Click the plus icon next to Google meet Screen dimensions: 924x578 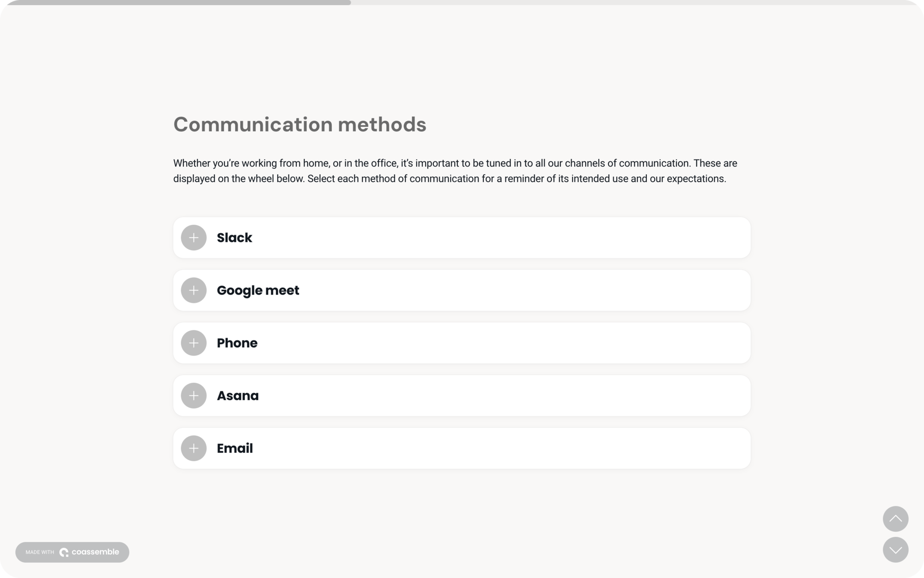click(194, 290)
